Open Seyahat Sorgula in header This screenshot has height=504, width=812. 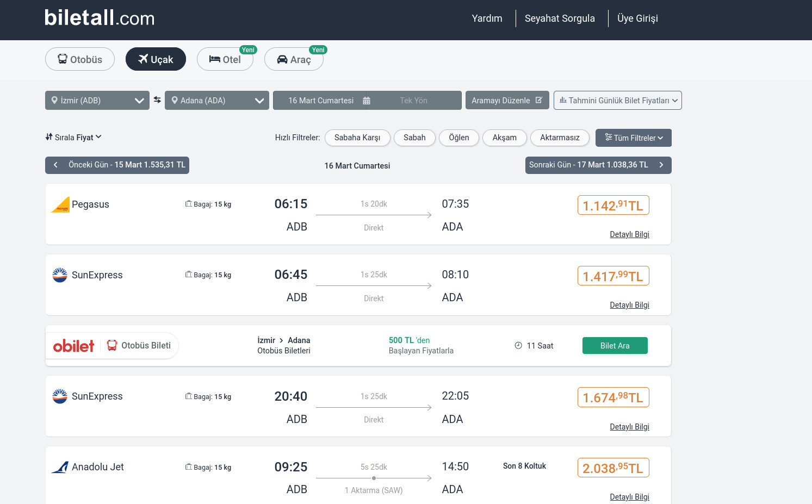click(x=560, y=18)
